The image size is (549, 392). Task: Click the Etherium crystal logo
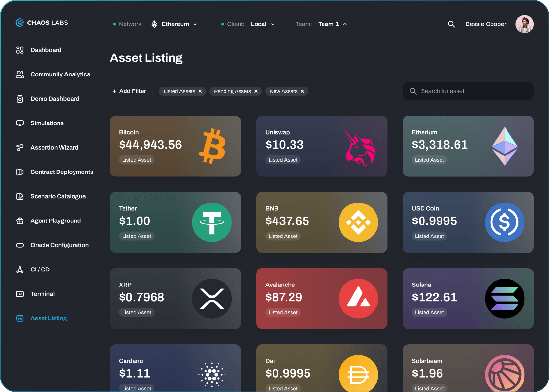click(505, 146)
